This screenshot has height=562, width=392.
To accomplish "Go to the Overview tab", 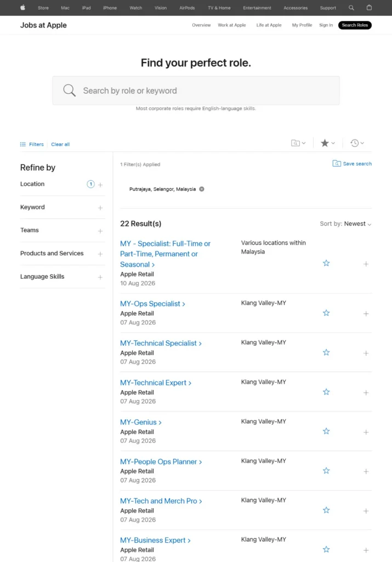I will 201,25.
